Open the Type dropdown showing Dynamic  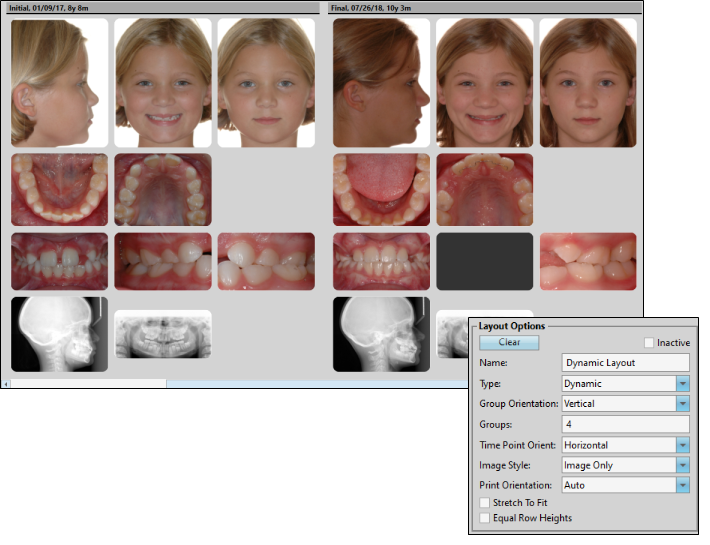click(682, 383)
